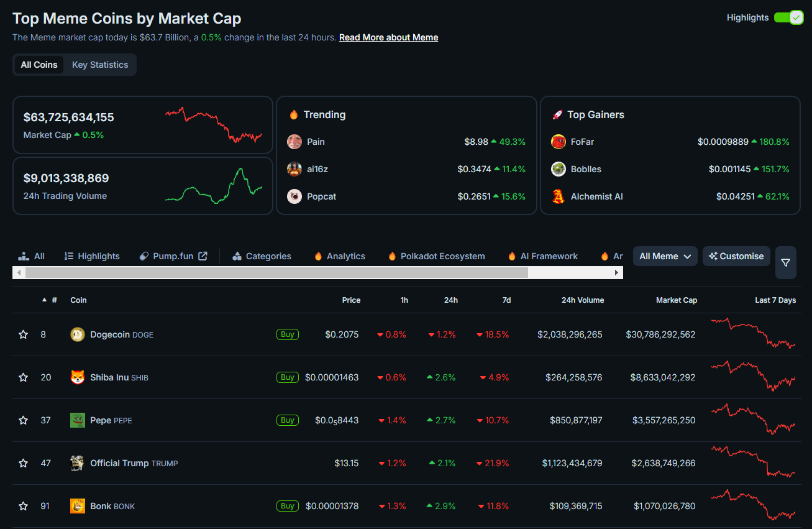
Task: Favorite Dogecoin with the star
Action: tap(24, 334)
